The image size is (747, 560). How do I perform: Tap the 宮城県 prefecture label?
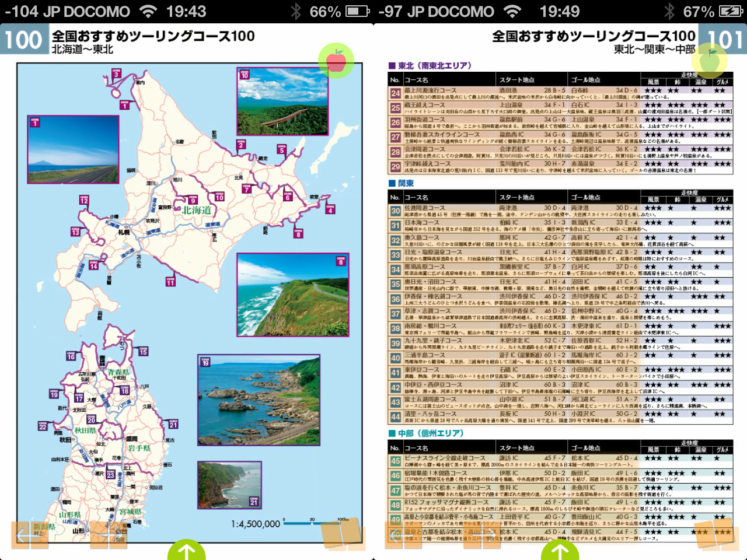coord(131,512)
